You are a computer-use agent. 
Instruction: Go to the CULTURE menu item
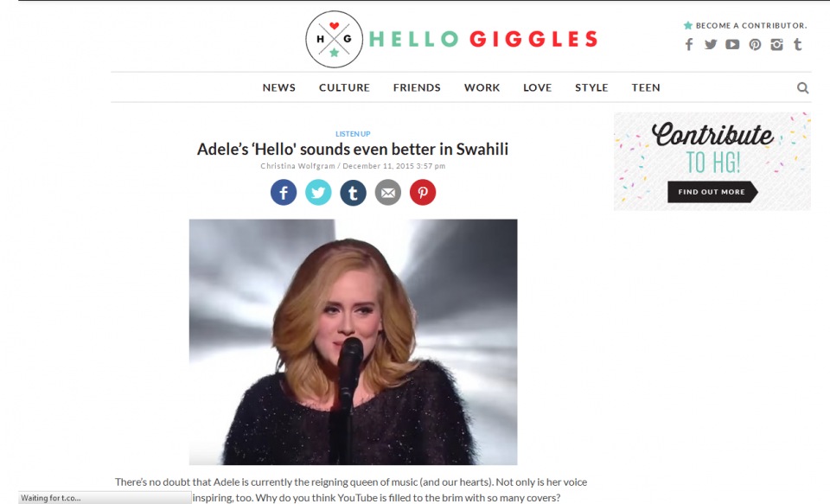tap(344, 88)
